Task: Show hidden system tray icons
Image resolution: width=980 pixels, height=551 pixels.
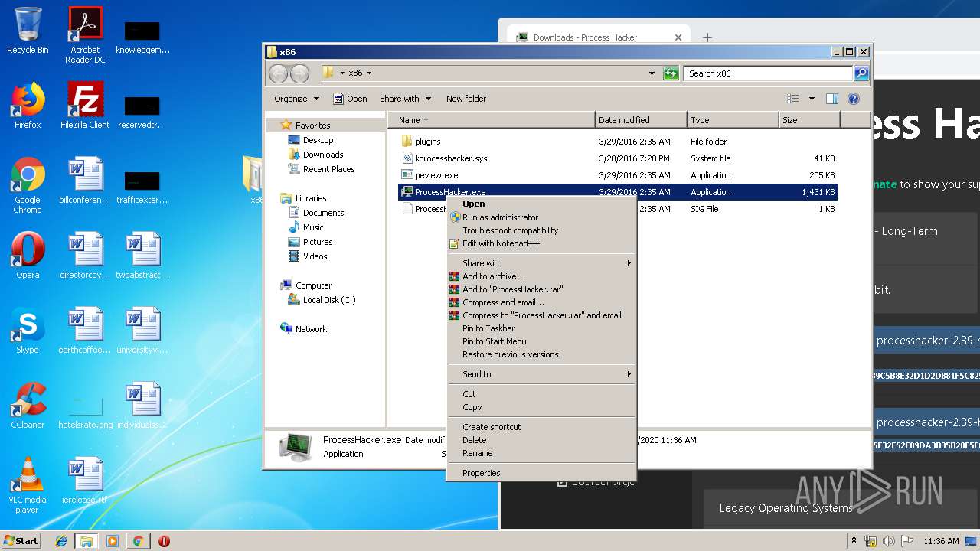Action: point(854,541)
